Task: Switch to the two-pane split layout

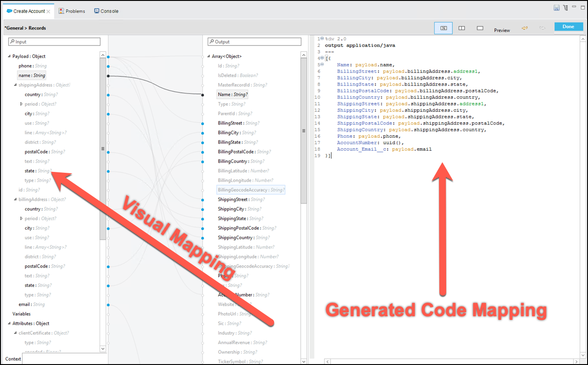Action: 462,28
